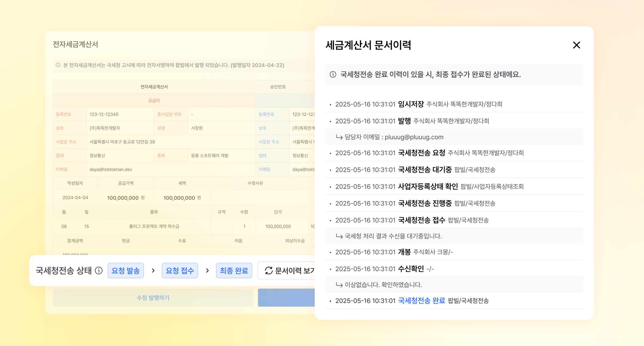The image size is (644, 346).
Task: Click reply arrow icon beside 담당자 이메일
Action: (339, 137)
